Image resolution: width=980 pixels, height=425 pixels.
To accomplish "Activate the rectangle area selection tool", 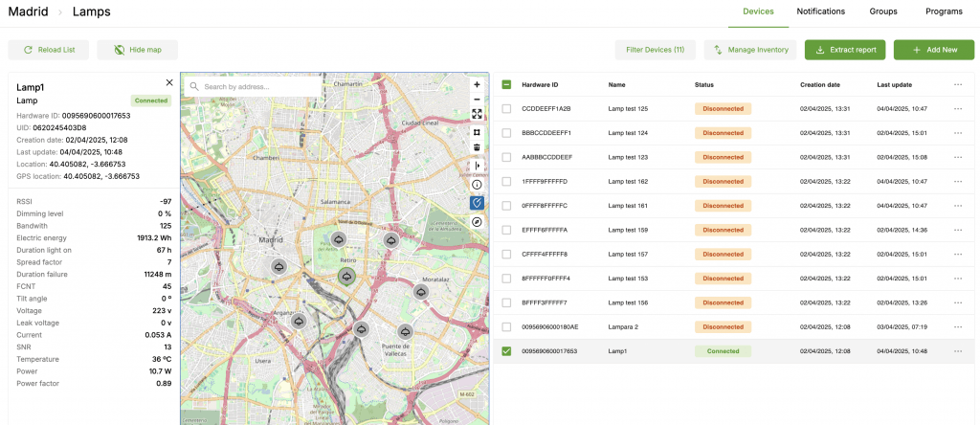I will (477, 132).
